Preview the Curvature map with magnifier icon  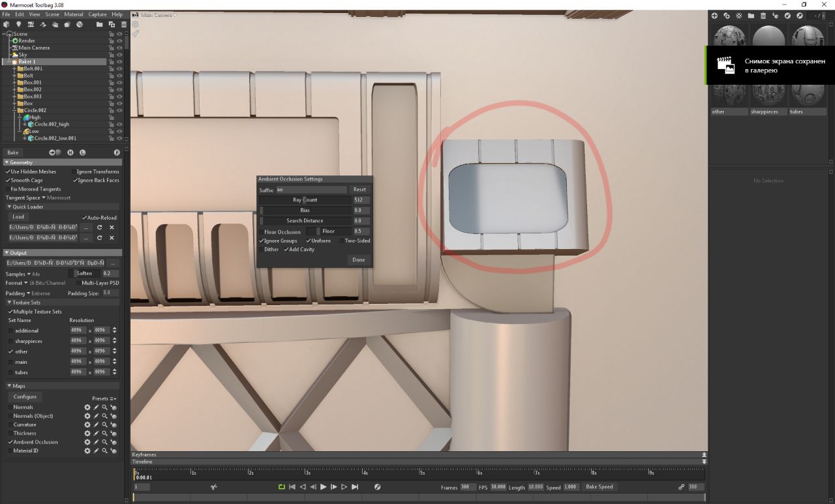point(104,424)
